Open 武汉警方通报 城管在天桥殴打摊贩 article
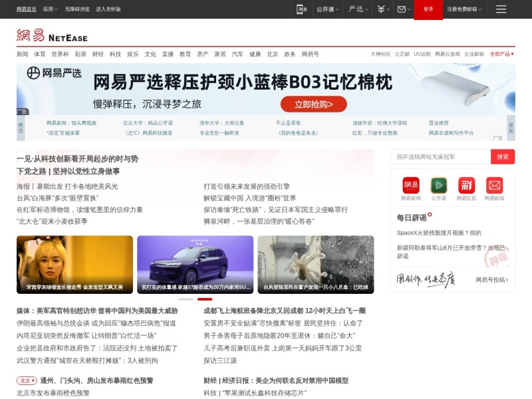The width and height of the screenshot is (532, 399). click(87, 360)
